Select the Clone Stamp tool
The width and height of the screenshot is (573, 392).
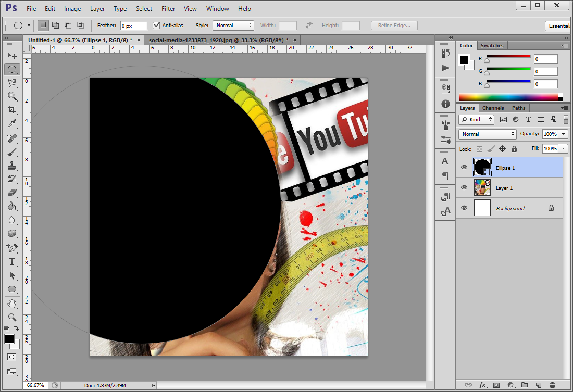[12, 166]
